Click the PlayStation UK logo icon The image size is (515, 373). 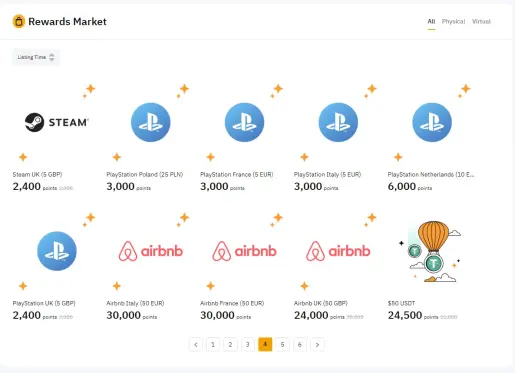coord(57,251)
